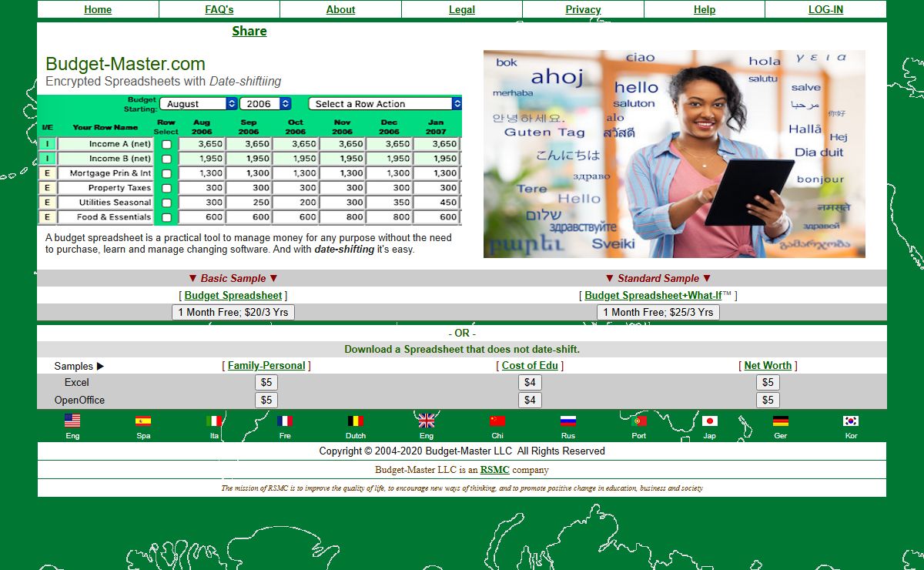This screenshot has width=924, height=570.
Task: Open the Family-Personal sample link
Action: click(266, 365)
